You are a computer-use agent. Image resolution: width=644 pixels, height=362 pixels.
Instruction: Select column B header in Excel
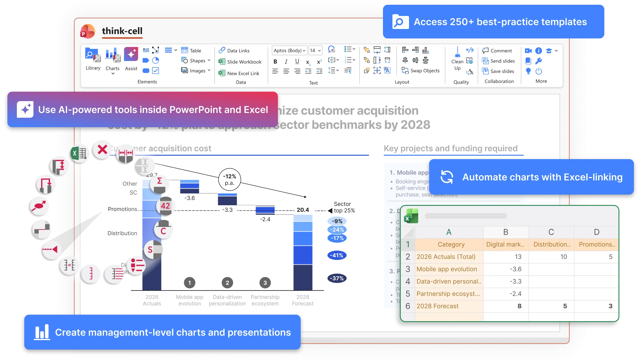click(x=506, y=232)
